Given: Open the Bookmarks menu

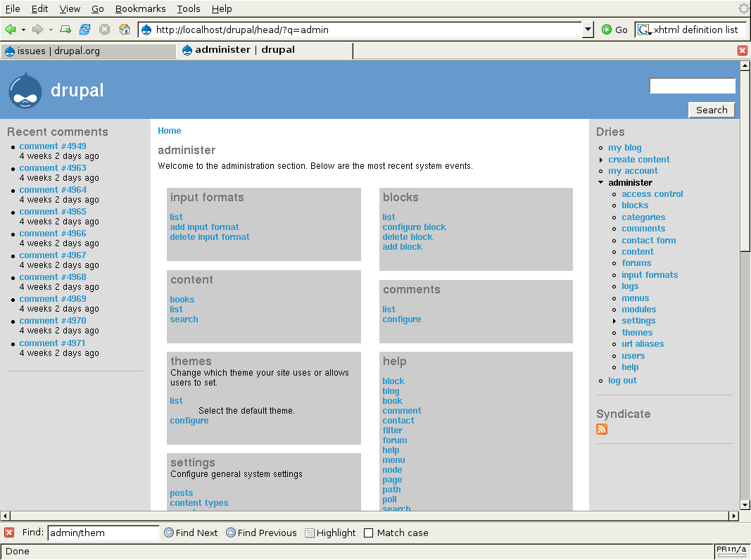Looking at the screenshot, I should pos(140,8).
